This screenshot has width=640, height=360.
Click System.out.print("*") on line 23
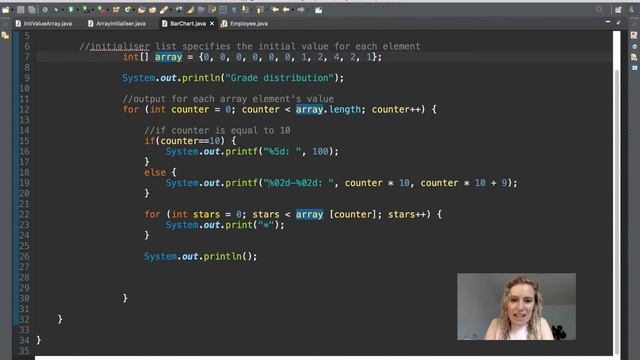(225, 225)
